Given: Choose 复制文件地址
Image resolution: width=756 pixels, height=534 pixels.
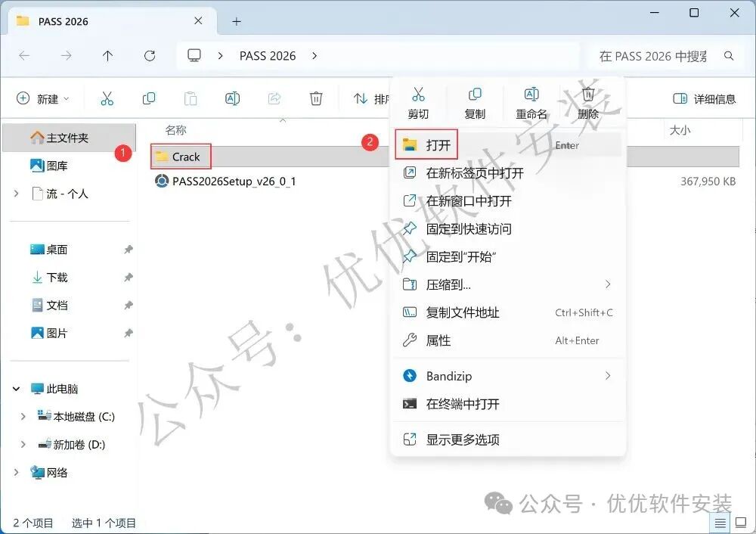Looking at the screenshot, I should point(508,312).
